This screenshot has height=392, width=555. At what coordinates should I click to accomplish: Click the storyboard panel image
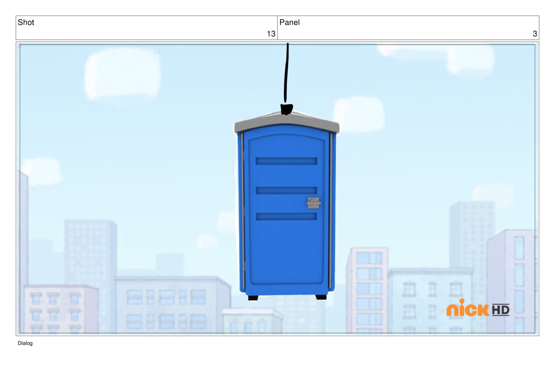277,189
